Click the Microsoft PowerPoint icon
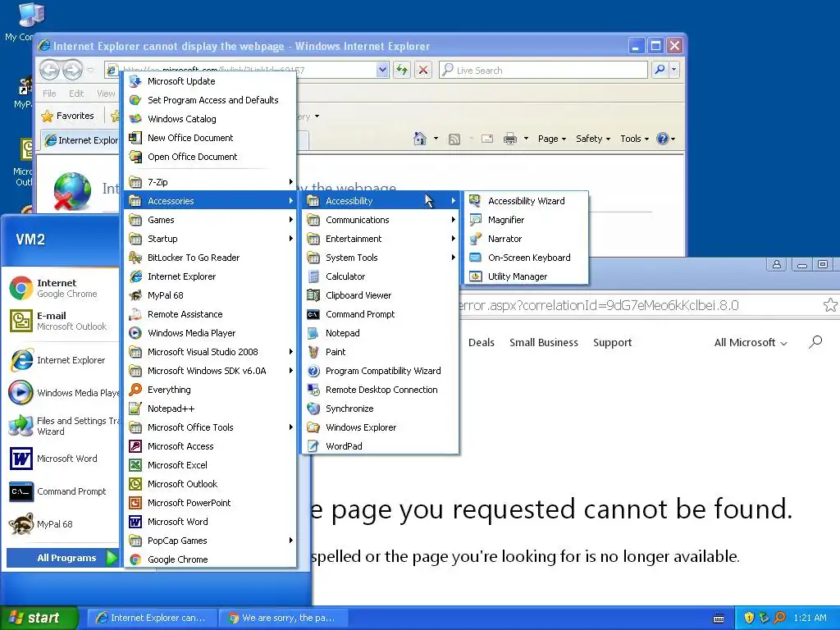This screenshot has width=840, height=630. point(135,503)
